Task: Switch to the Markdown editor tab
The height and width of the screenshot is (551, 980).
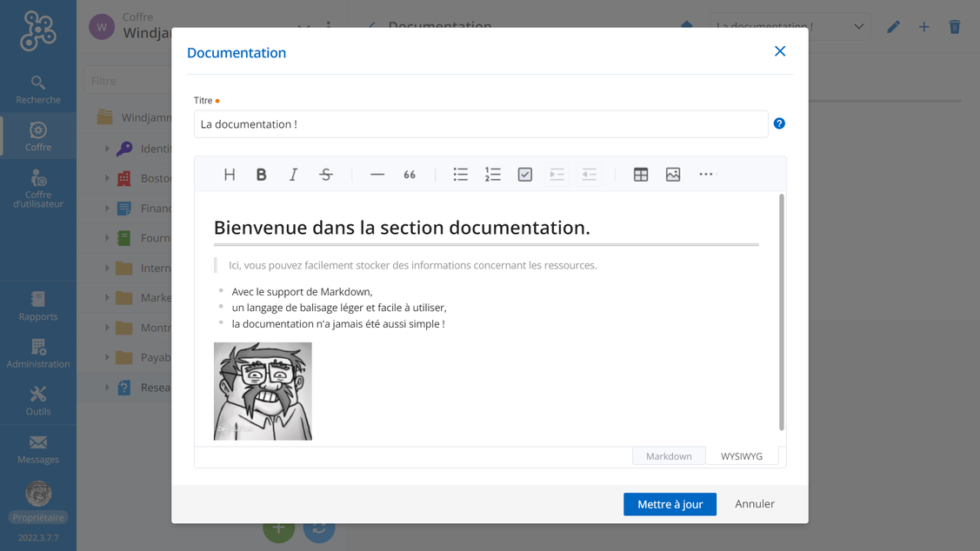Action: coord(669,456)
